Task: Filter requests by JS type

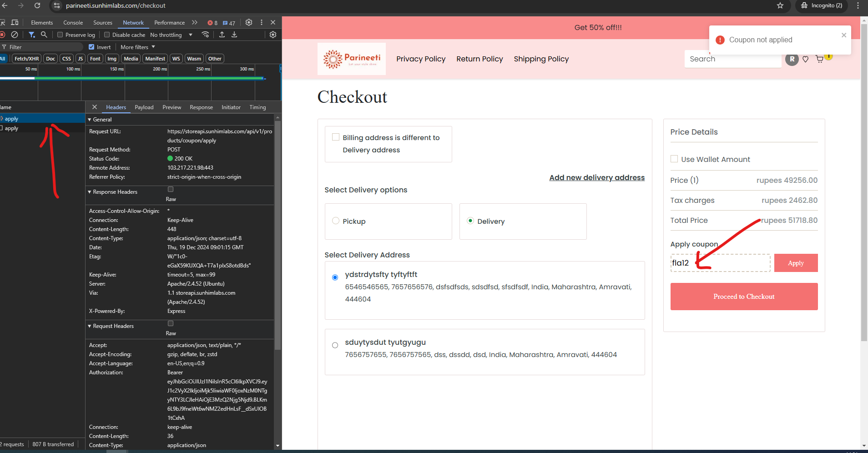Action: click(80, 59)
